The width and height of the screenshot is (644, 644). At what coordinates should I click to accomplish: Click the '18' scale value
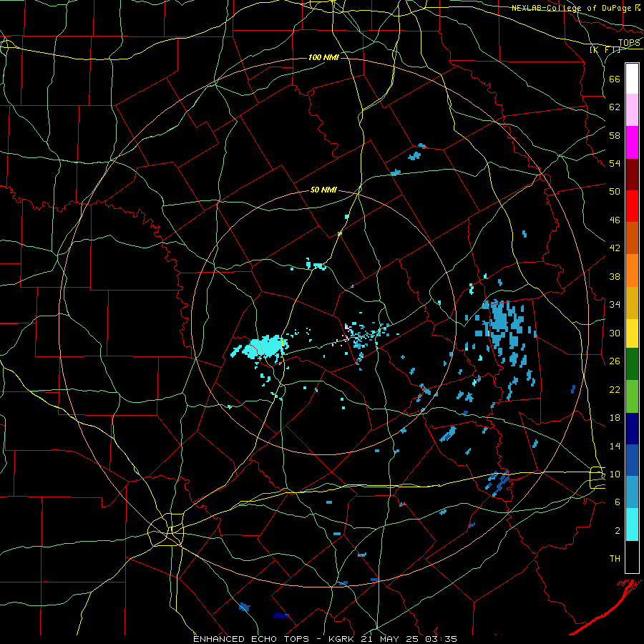pyautogui.click(x=615, y=418)
